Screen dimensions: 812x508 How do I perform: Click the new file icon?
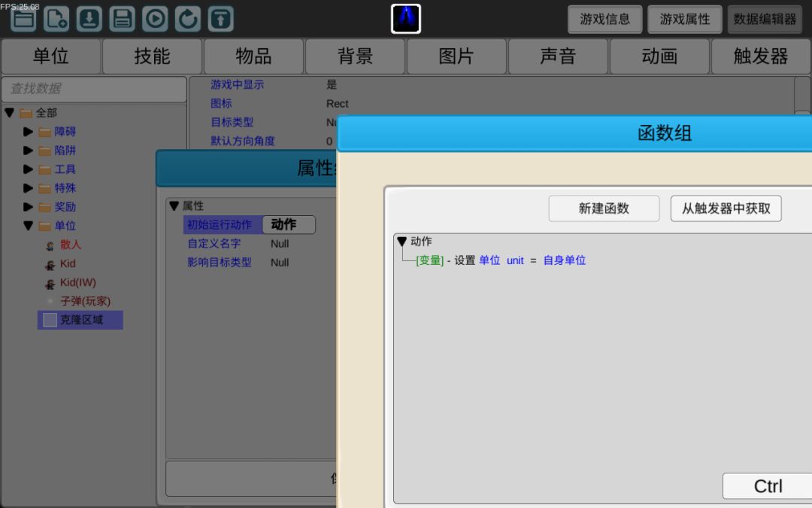[x=56, y=19]
